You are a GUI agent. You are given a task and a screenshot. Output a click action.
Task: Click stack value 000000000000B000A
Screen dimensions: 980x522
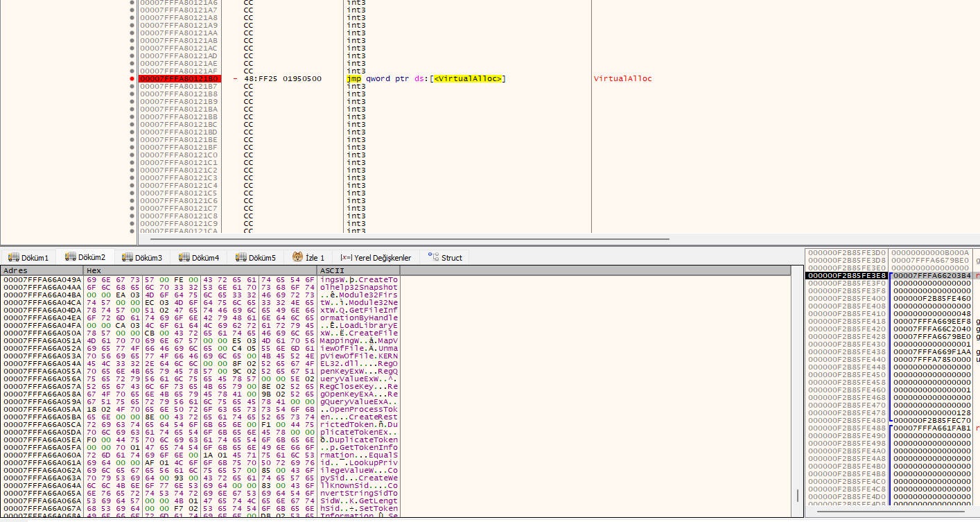[x=931, y=253]
